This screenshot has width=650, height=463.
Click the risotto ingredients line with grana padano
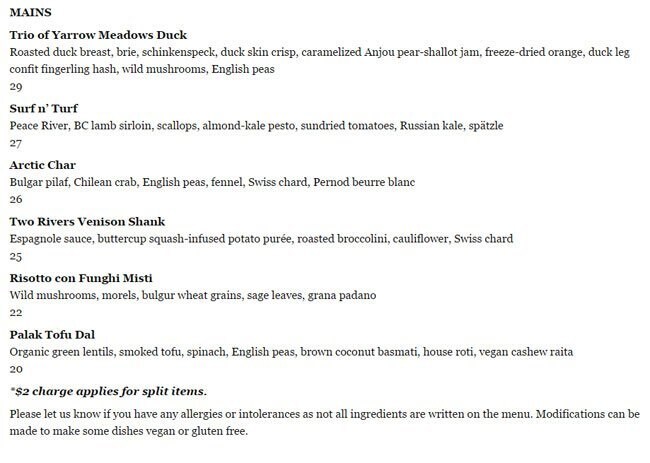tap(192, 297)
